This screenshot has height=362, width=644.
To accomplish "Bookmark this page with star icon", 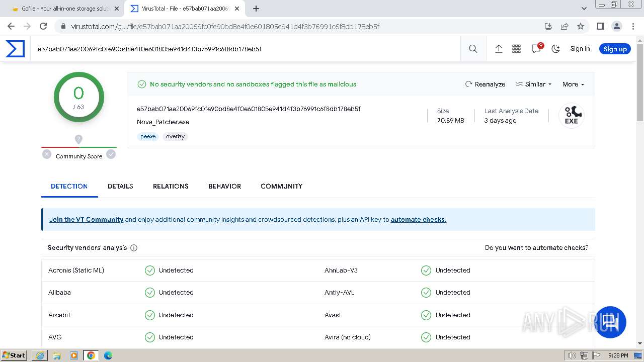I will pos(581,26).
